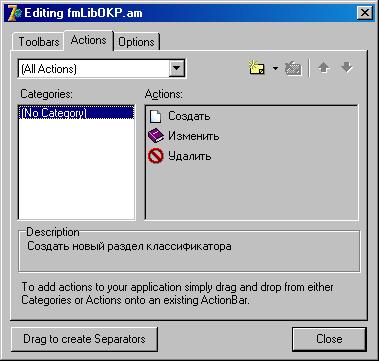Select the Actions tab
Screen dimensions: 379x361
(x=89, y=40)
